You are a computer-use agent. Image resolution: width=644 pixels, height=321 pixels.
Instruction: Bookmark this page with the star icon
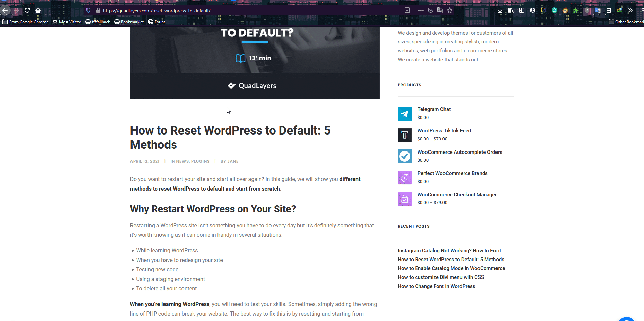point(450,10)
